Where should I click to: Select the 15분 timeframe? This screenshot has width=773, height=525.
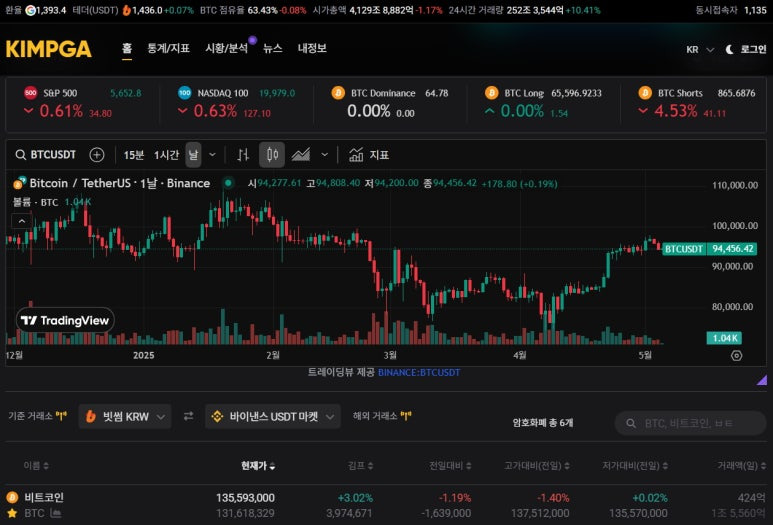[x=133, y=155]
